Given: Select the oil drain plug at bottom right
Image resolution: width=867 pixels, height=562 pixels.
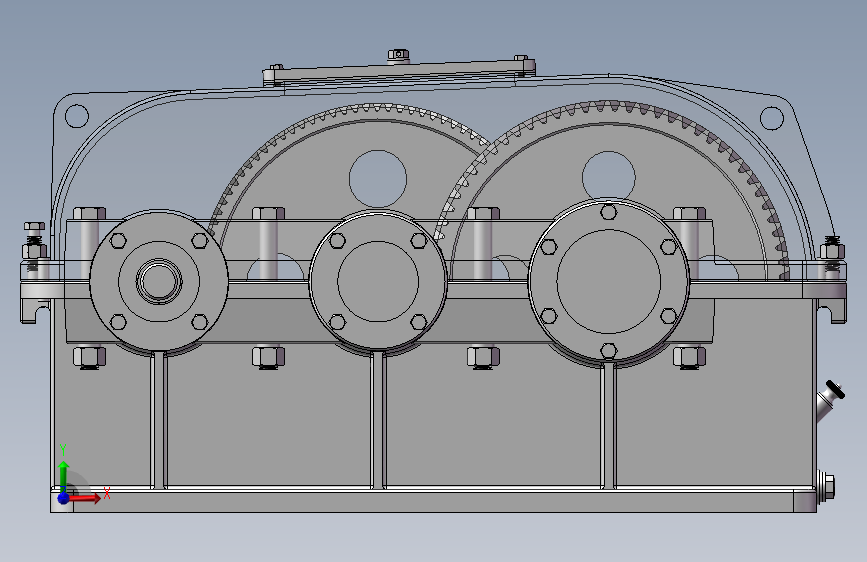Looking at the screenshot, I should pos(826,488).
